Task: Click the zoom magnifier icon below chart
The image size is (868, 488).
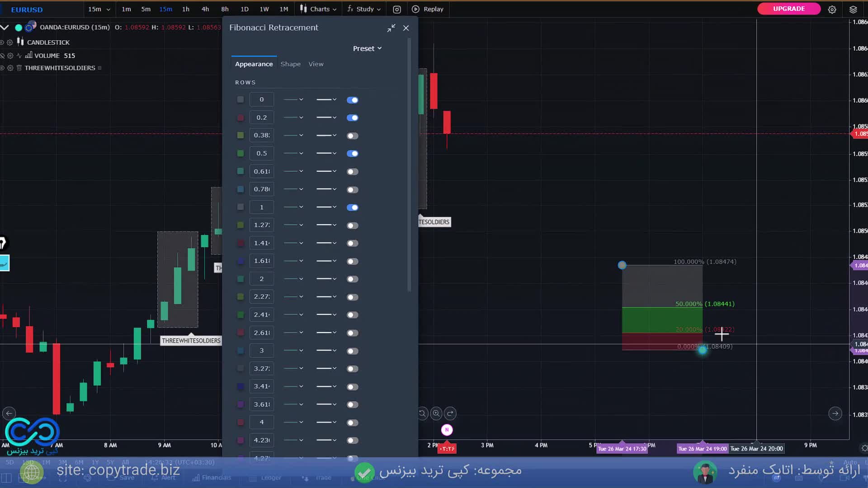Action: 436,413
